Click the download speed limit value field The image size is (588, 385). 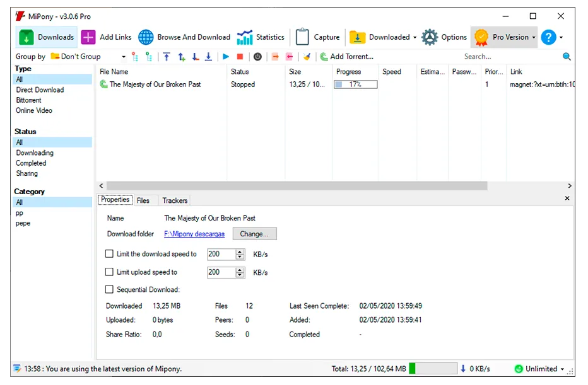tap(221, 254)
